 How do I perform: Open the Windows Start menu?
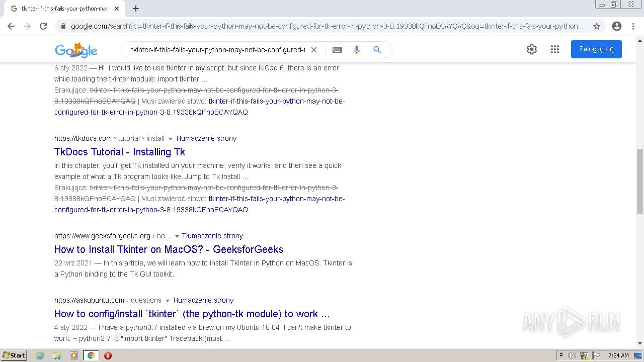point(14,355)
